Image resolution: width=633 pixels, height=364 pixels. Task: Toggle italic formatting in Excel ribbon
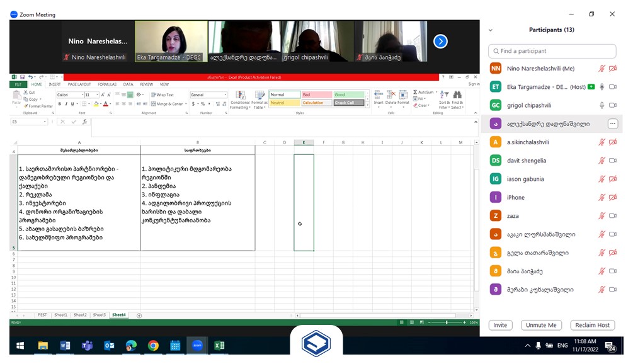[x=66, y=104]
